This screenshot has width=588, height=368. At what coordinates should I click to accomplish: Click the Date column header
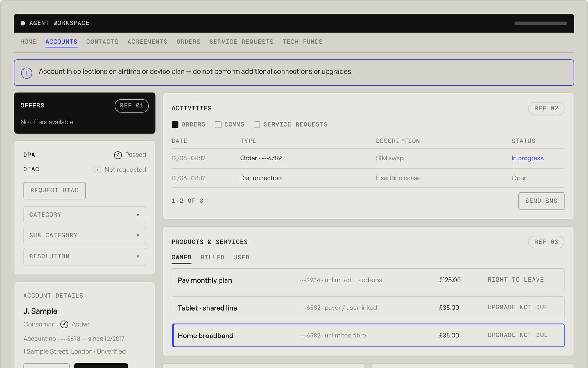click(179, 141)
